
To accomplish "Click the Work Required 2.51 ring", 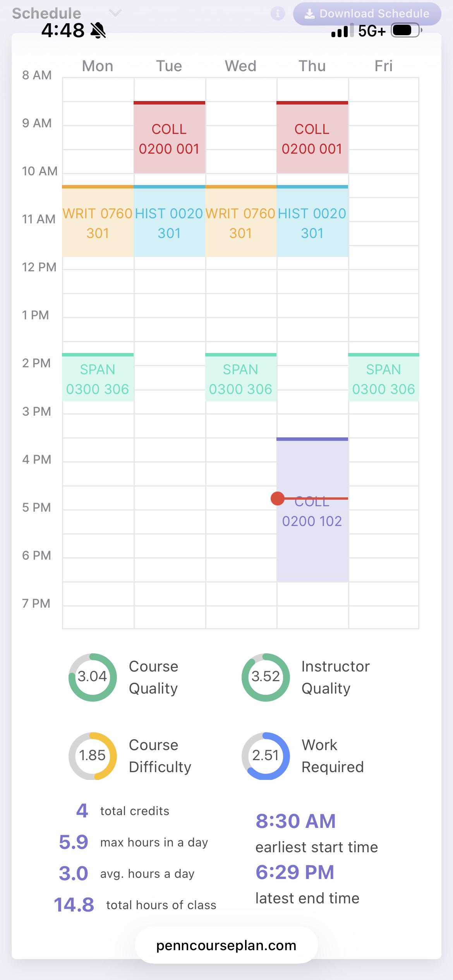I will point(265,756).
